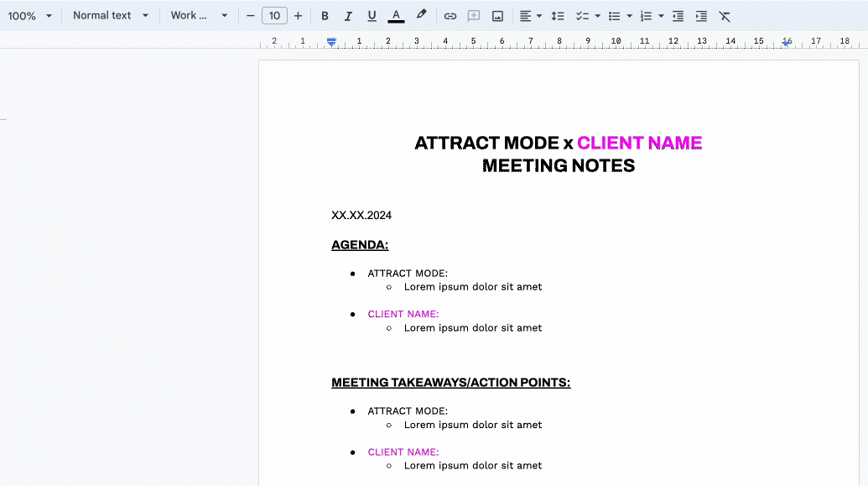
Task: Toggle italic formatting
Action: 348,16
